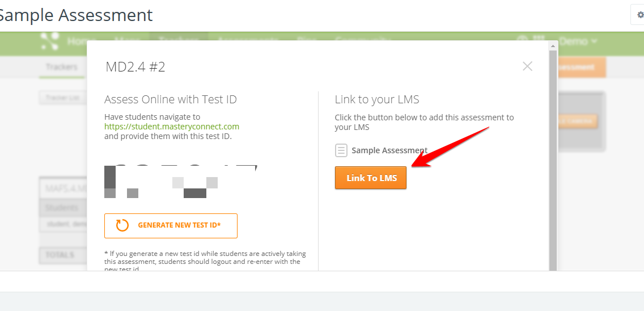The width and height of the screenshot is (644, 311).
Task: Click the MasteryConnect logo icon
Action: [x=50, y=41]
